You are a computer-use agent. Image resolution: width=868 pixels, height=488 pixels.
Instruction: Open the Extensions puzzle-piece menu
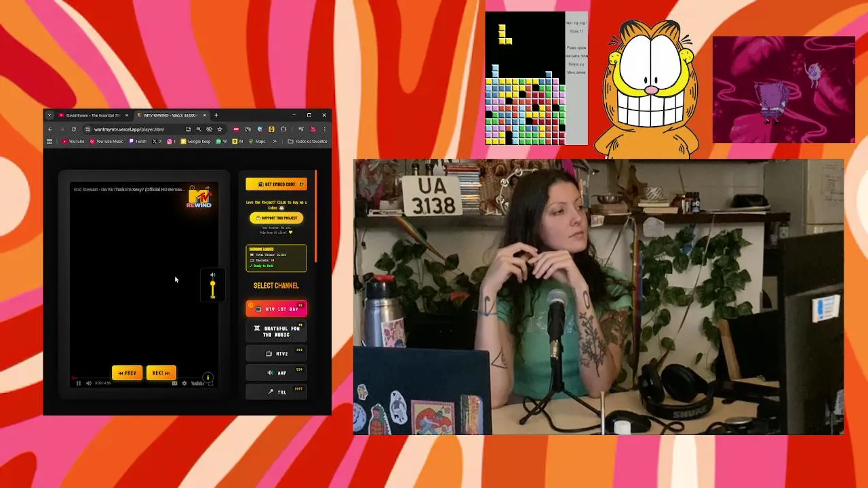pos(283,129)
